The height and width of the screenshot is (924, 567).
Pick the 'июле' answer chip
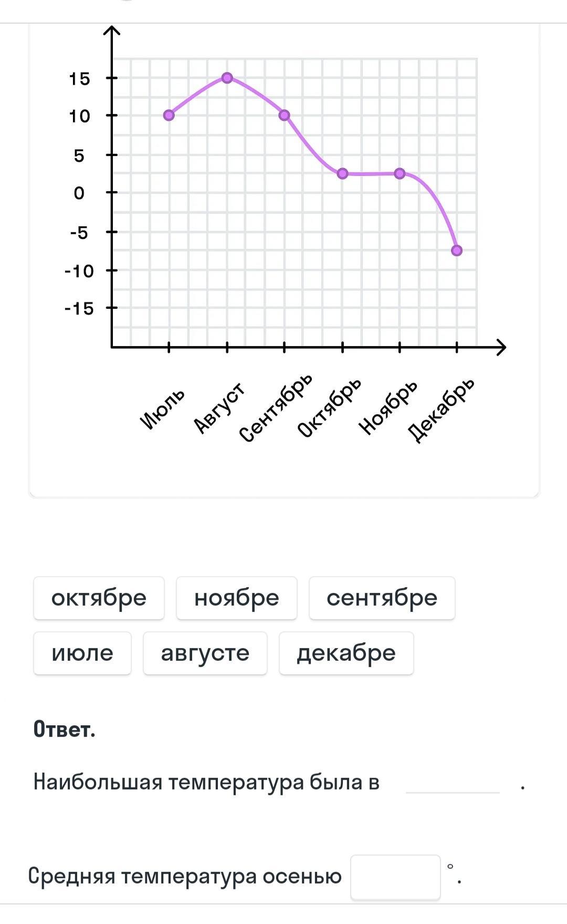pos(82,653)
